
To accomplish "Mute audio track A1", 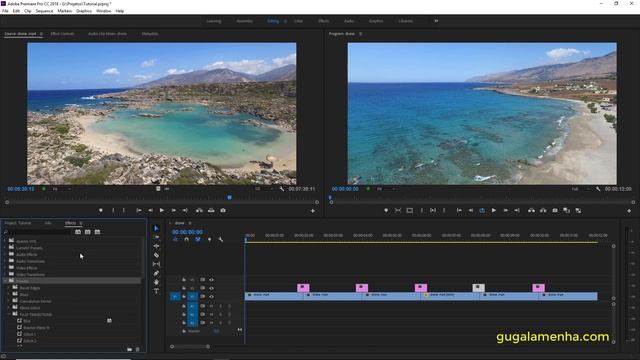I will (x=220, y=306).
